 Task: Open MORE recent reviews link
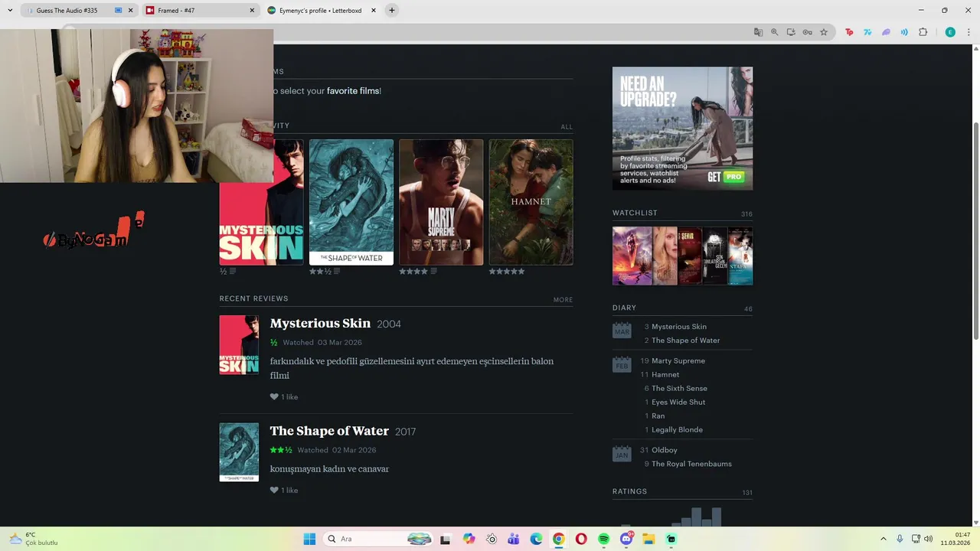[x=563, y=300]
